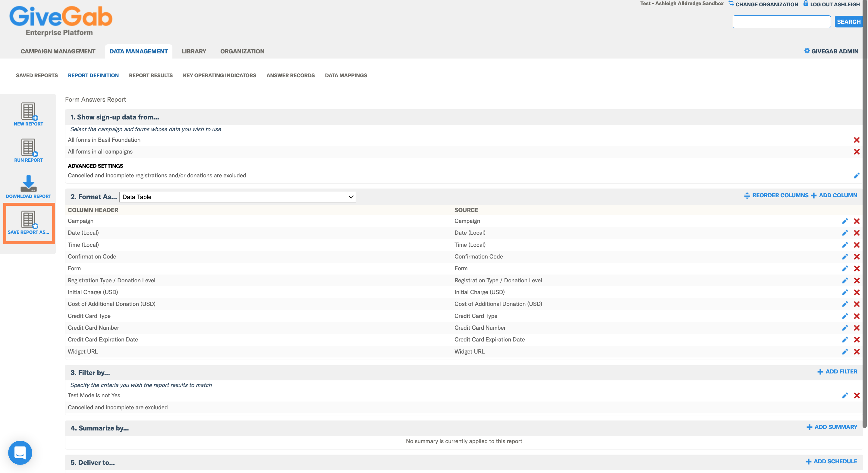Edit the Date (Local) column
This screenshot has width=868, height=473.
pyautogui.click(x=845, y=233)
